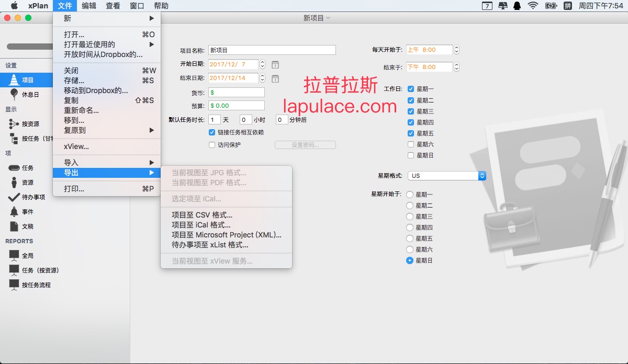The width and height of the screenshot is (628, 364).
Task: Click the 项目名称 text field
Action: click(x=272, y=50)
